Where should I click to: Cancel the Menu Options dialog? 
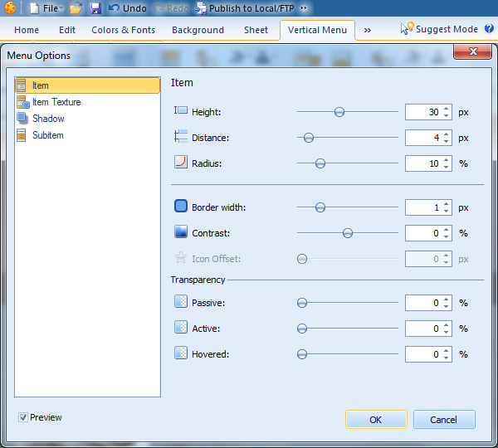444,420
